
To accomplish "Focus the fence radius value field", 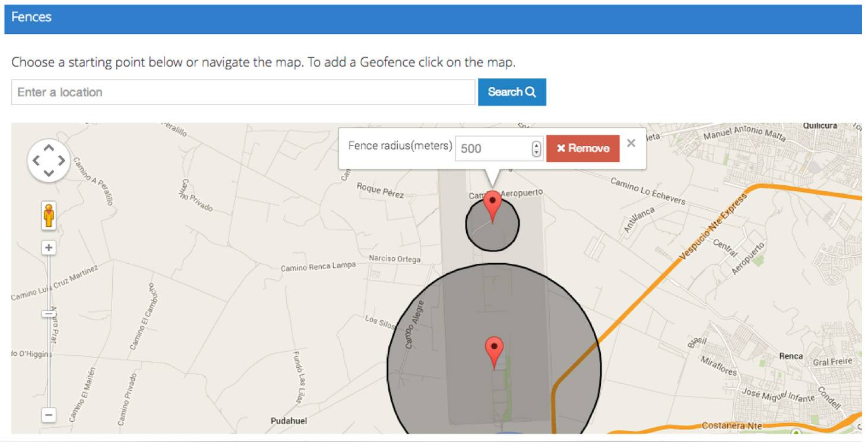I will click(x=499, y=149).
